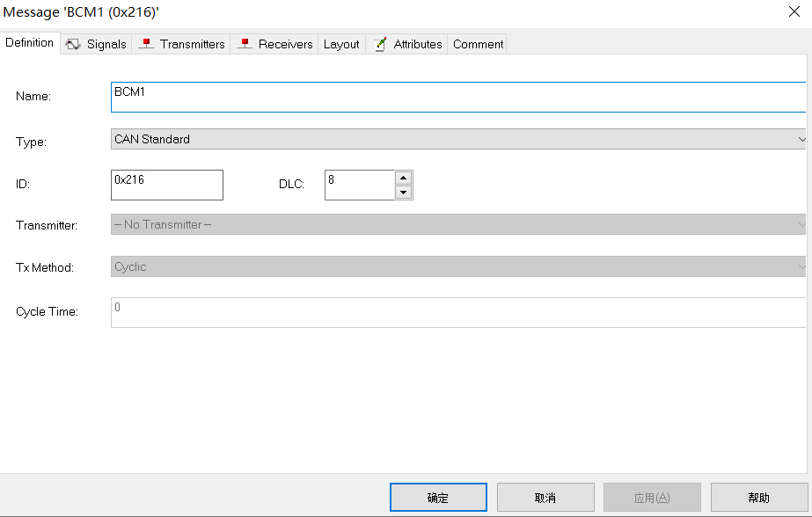
Task: Open the Transmitter dropdown
Action: (801, 224)
